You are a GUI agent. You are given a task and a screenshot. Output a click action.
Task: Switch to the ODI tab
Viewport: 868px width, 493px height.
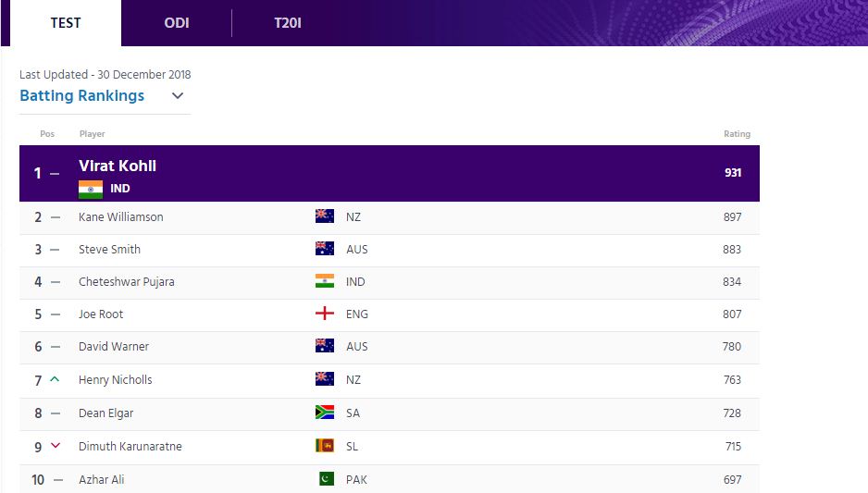[x=177, y=23]
